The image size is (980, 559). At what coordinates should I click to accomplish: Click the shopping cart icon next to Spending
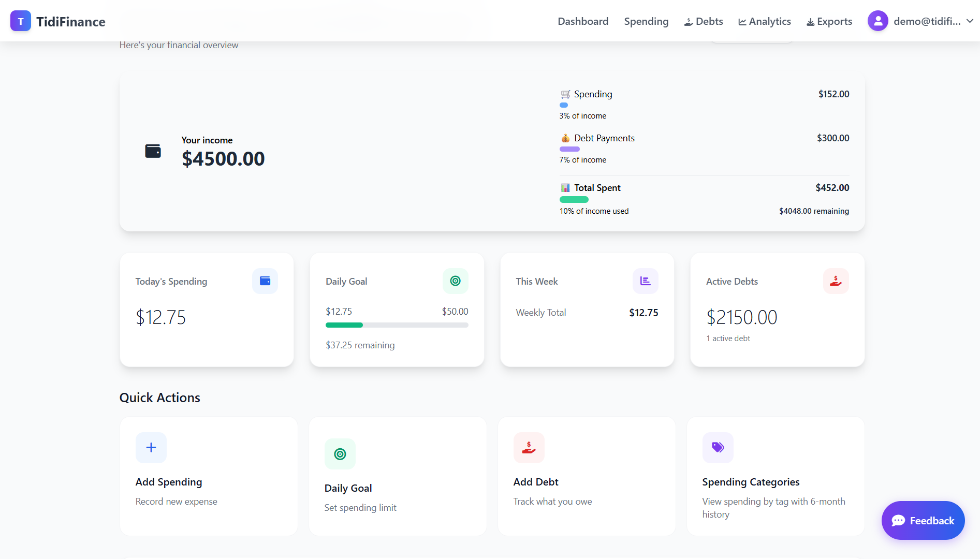pos(565,94)
